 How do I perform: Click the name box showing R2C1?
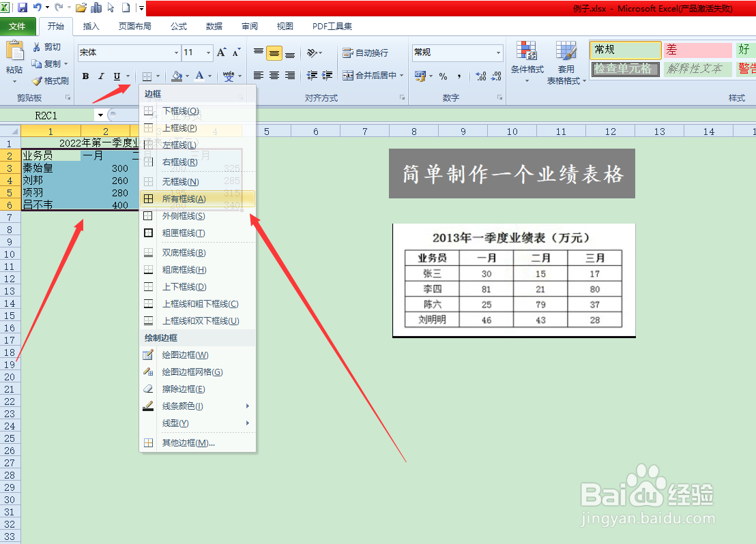point(47,115)
